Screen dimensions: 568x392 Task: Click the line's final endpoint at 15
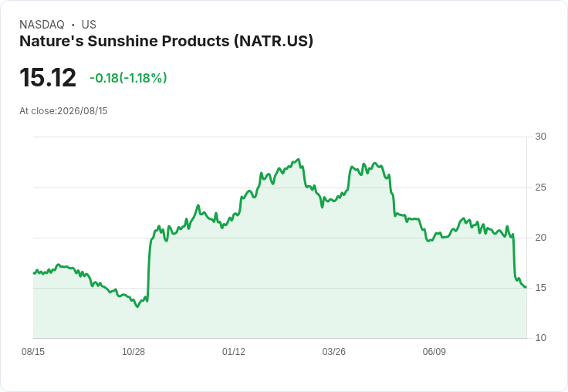pos(526,287)
